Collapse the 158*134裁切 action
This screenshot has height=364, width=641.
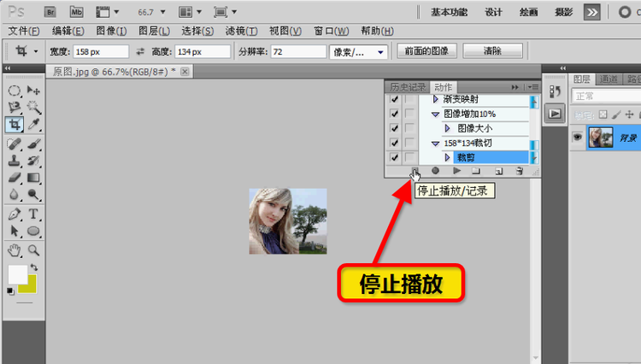[x=435, y=143]
